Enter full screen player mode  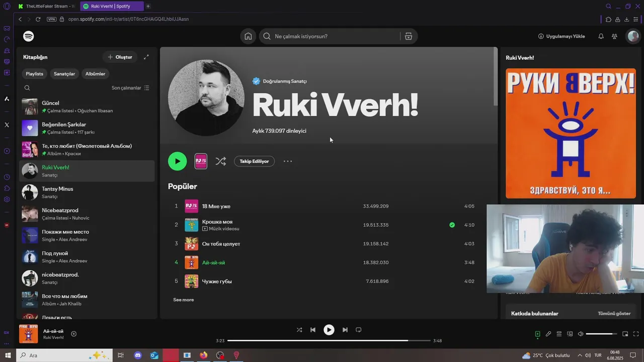[636, 334]
